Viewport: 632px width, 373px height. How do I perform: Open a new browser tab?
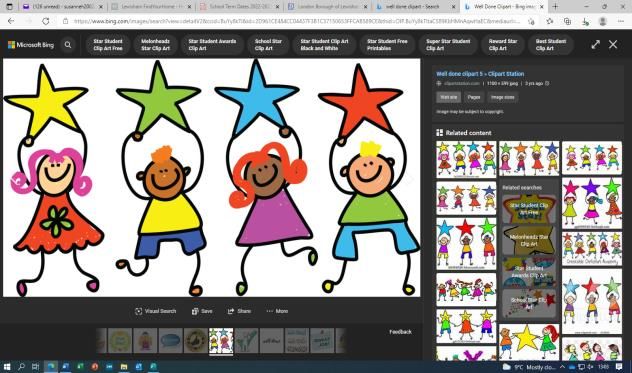click(555, 6)
